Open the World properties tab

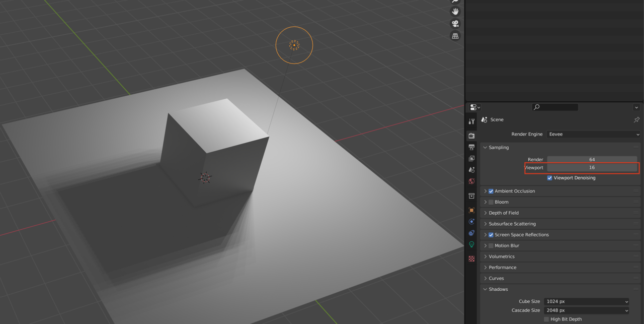pos(471,181)
